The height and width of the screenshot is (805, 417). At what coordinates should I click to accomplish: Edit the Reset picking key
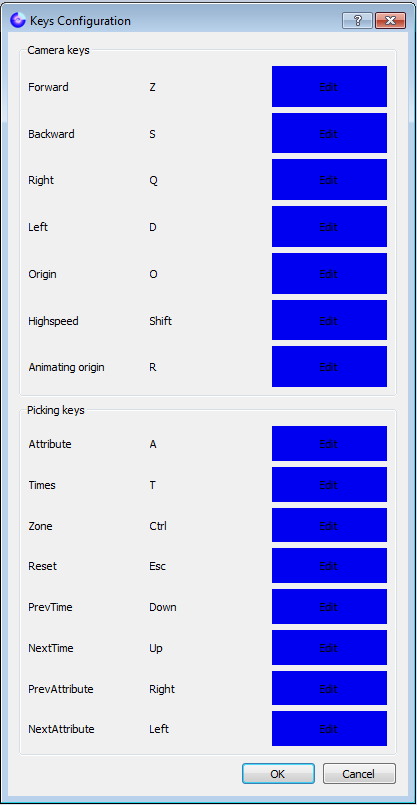329,566
